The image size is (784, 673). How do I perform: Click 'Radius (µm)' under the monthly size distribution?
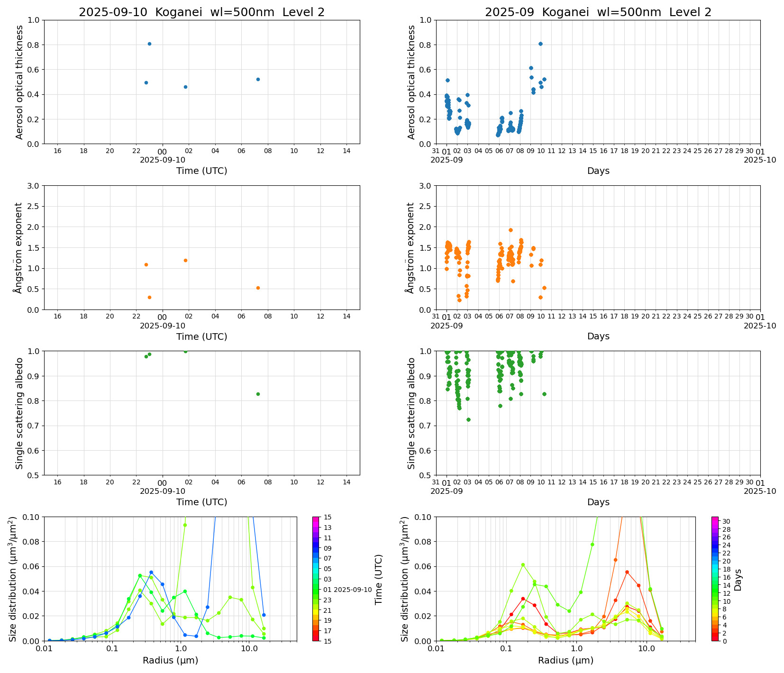point(566,661)
